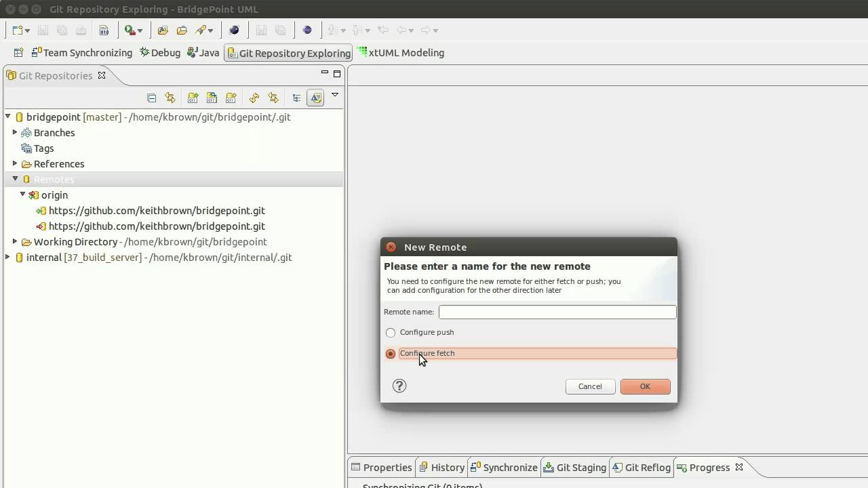Collapse the bridgepoint repository node
This screenshot has height=488, width=868.
coord(7,117)
